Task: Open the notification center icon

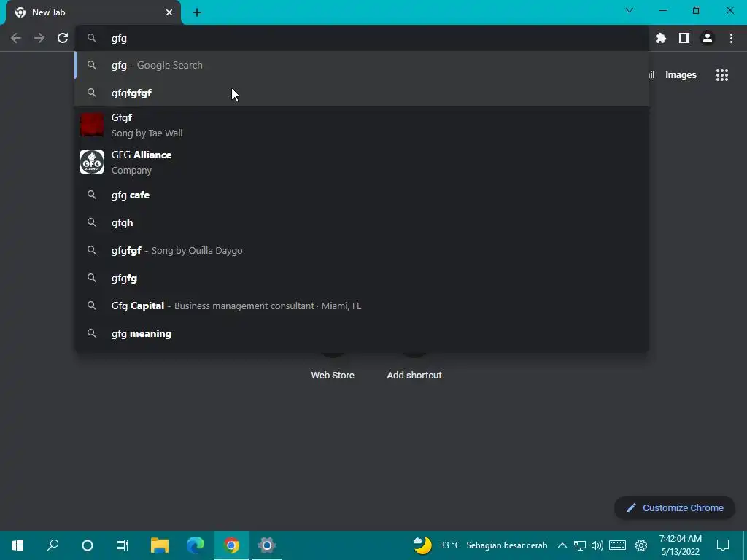Action: [723, 545]
